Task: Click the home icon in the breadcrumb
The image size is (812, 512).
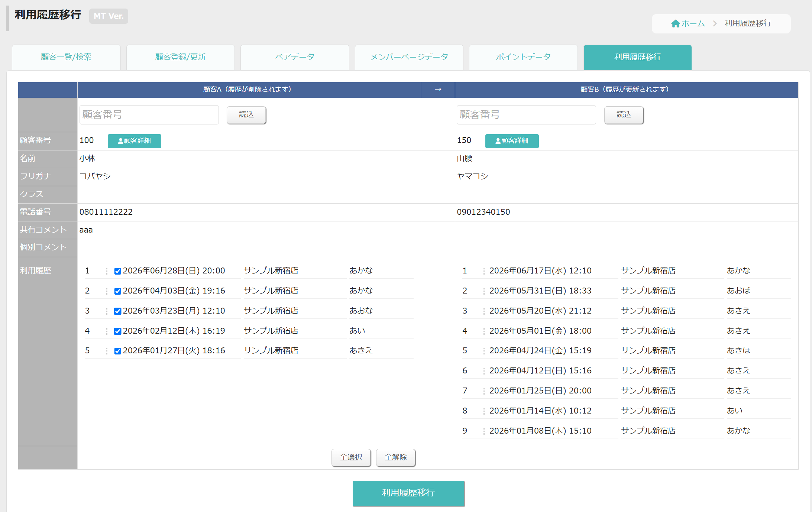Action: coord(675,24)
